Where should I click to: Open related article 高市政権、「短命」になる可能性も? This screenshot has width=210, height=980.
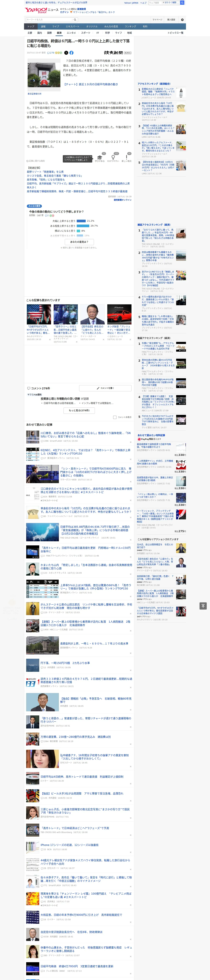click(x=46, y=180)
